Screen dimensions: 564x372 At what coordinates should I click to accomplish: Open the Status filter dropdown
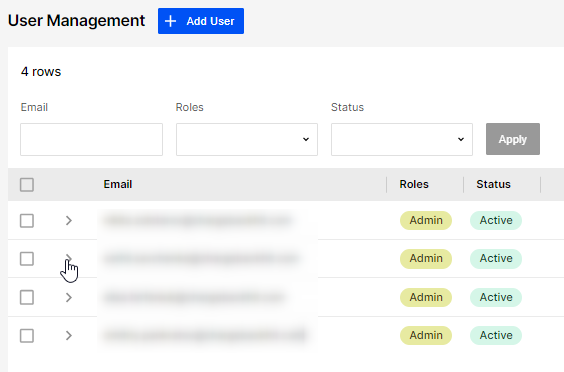tap(402, 140)
